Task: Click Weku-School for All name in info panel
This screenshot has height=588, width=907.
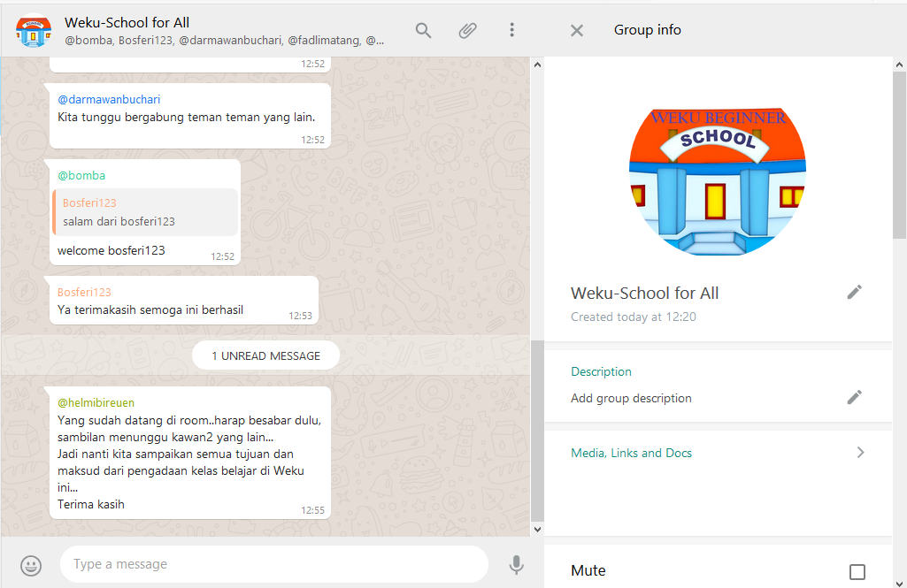Action: [644, 294]
